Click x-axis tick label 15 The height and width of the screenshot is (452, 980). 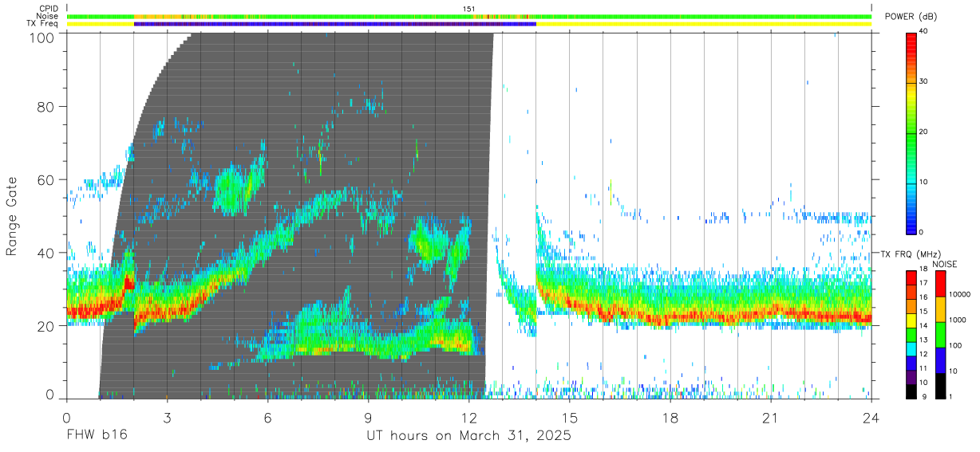point(569,418)
